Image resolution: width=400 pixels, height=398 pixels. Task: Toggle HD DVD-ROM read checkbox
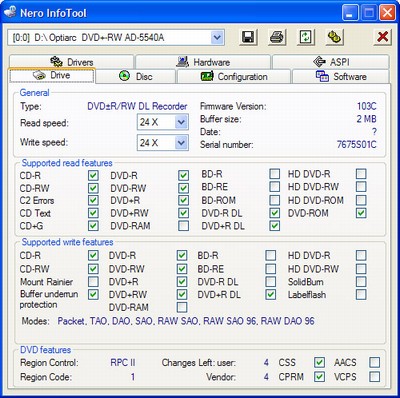click(x=361, y=200)
